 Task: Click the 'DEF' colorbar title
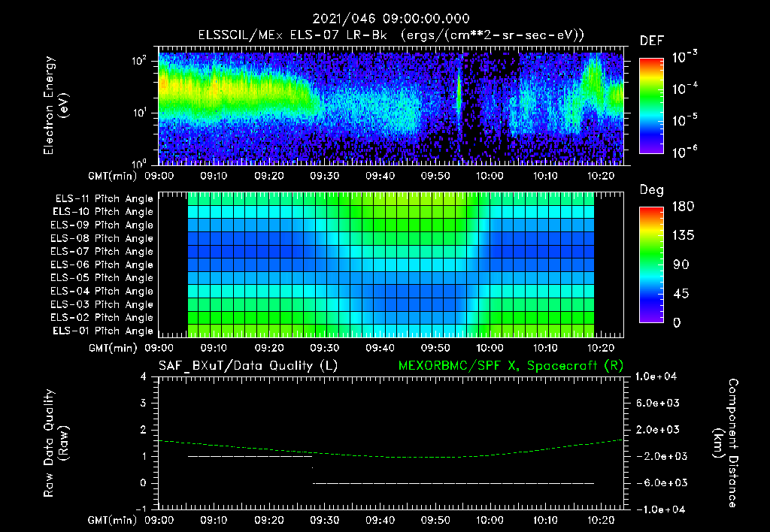(x=652, y=41)
